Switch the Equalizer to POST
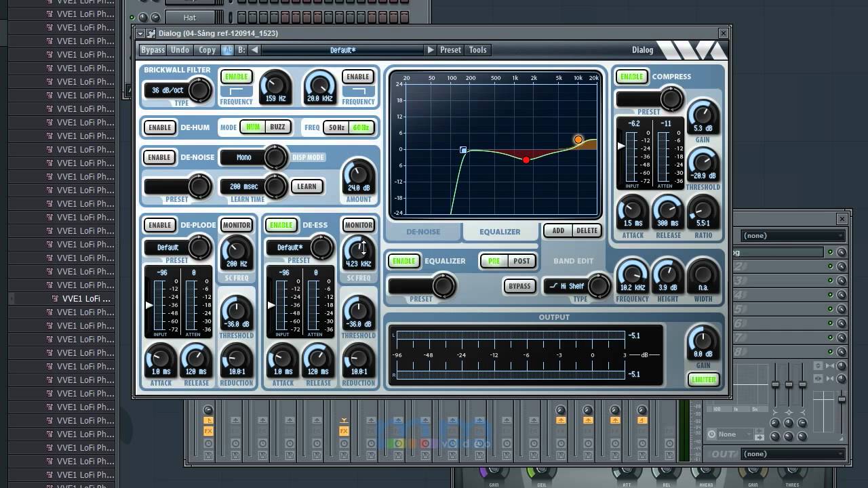This screenshot has width=868, height=488. tap(521, 261)
